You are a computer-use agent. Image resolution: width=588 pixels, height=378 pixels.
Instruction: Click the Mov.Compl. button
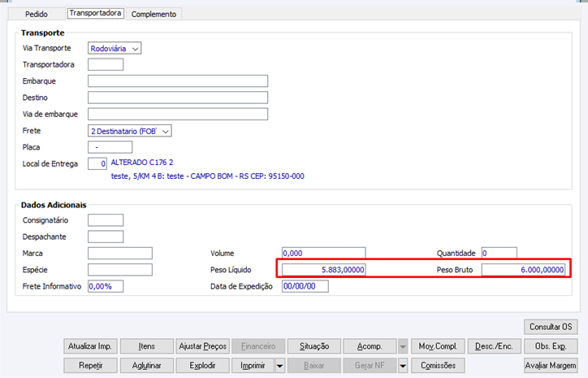pos(438,346)
